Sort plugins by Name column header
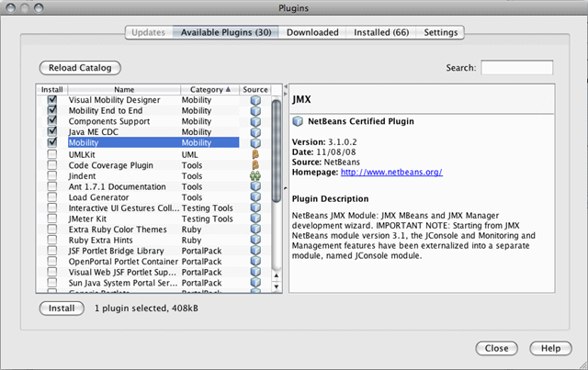This screenshot has height=370, width=588. pyautogui.click(x=124, y=90)
